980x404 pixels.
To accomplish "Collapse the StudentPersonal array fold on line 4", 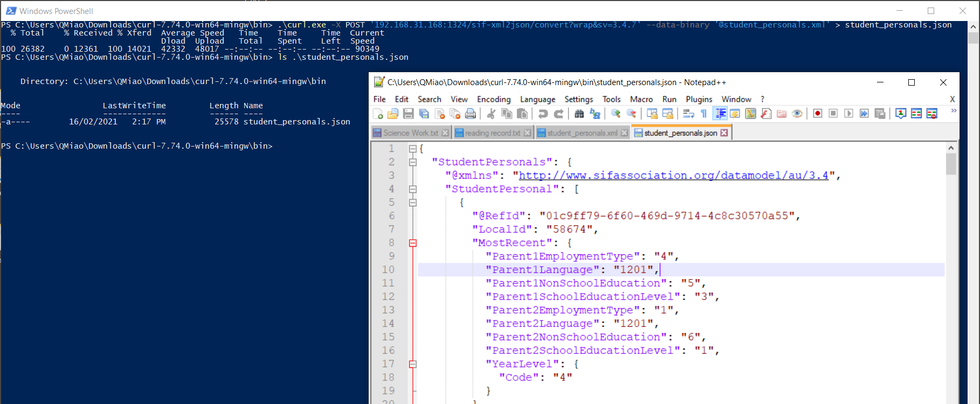I will pos(413,189).
